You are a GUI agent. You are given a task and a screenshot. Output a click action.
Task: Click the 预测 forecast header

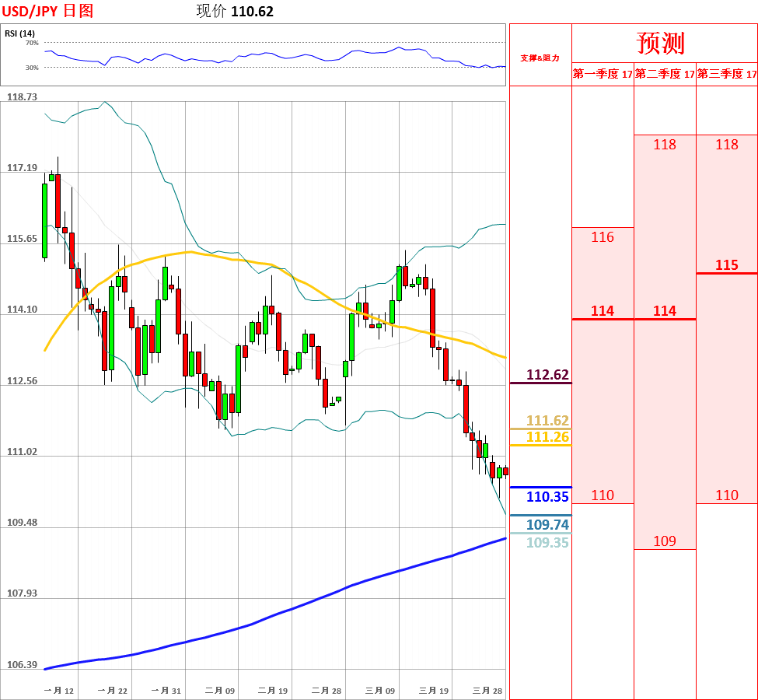(x=661, y=42)
